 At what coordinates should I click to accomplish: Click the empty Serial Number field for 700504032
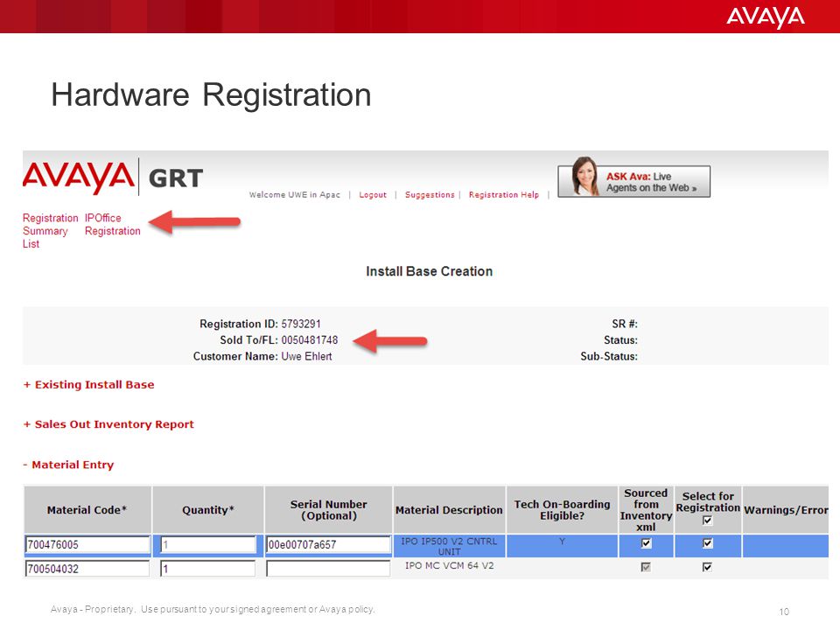(x=328, y=569)
